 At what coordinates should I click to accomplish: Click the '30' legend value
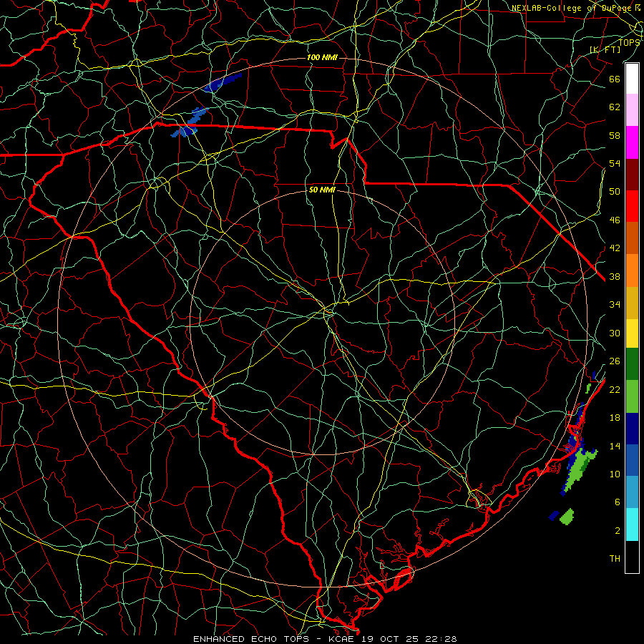point(615,333)
